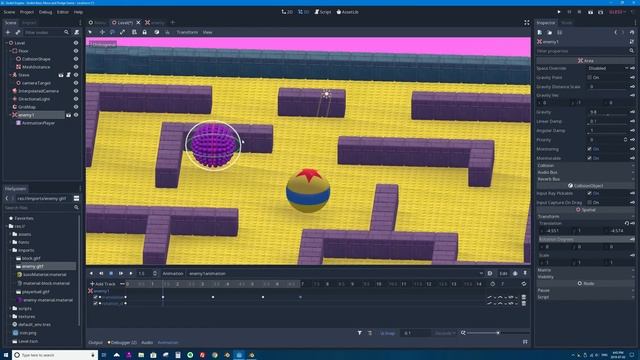Image resolution: width=640 pixels, height=360 pixels.
Task: Attach script icon in Scene dock
Action: pyautogui.click(x=76, y=32)
